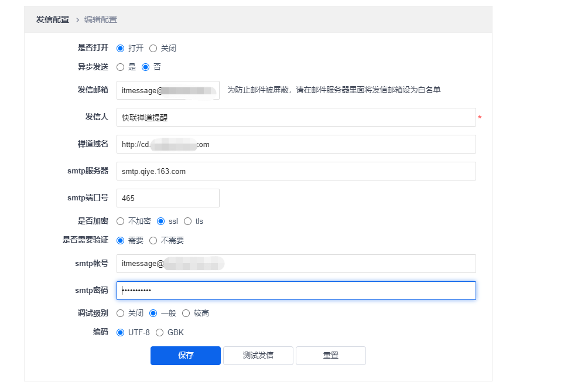Choose 不需要 for 是否需要验证

click(153, 240)
